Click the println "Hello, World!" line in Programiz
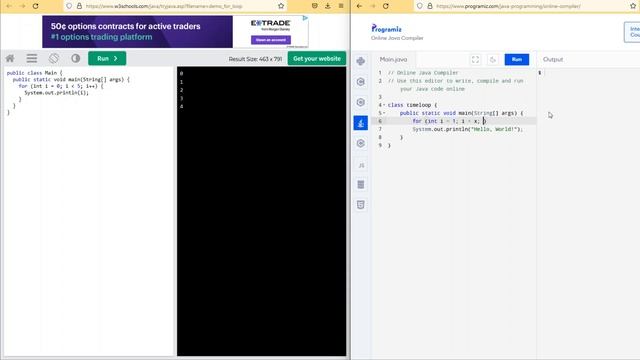Screen dimensions: 640x360 coord(467,129)
